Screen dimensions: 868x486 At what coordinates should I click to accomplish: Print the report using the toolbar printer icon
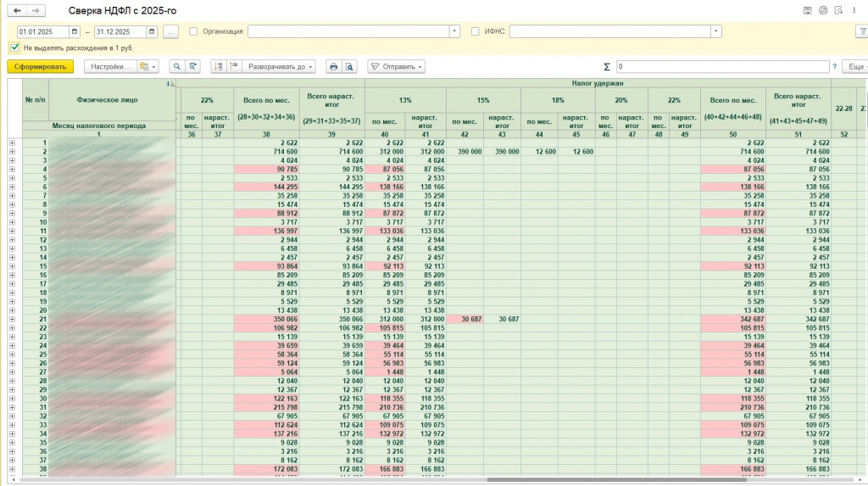coord(333,66)
